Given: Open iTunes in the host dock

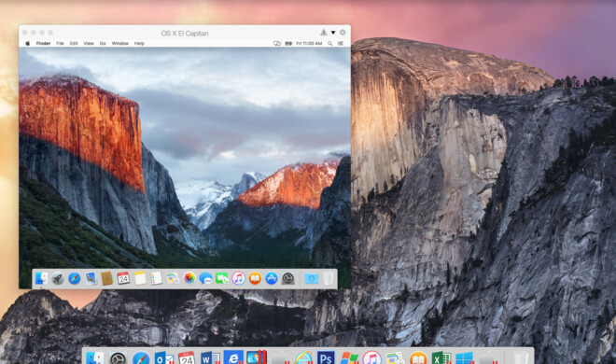Looking at the screenshot, I should coord(371,358).
